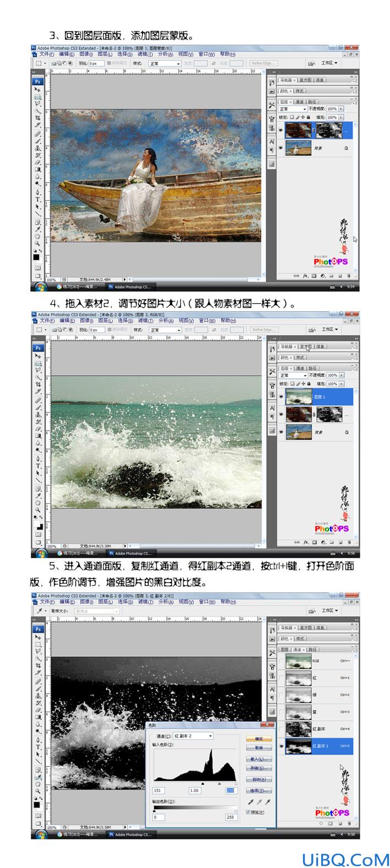Toggle visibility box of 红 副本 channel
The height and width of the screenshot is (868, 390).
click(282, 729)
